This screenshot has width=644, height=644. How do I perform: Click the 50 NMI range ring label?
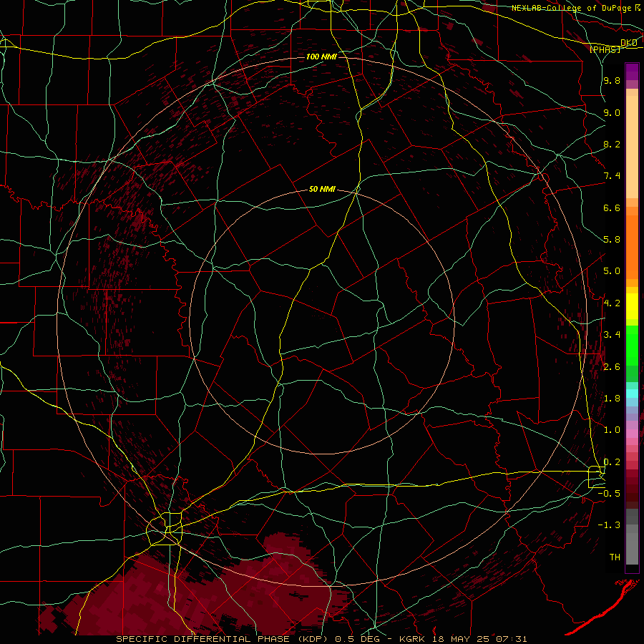click(322, 189)
